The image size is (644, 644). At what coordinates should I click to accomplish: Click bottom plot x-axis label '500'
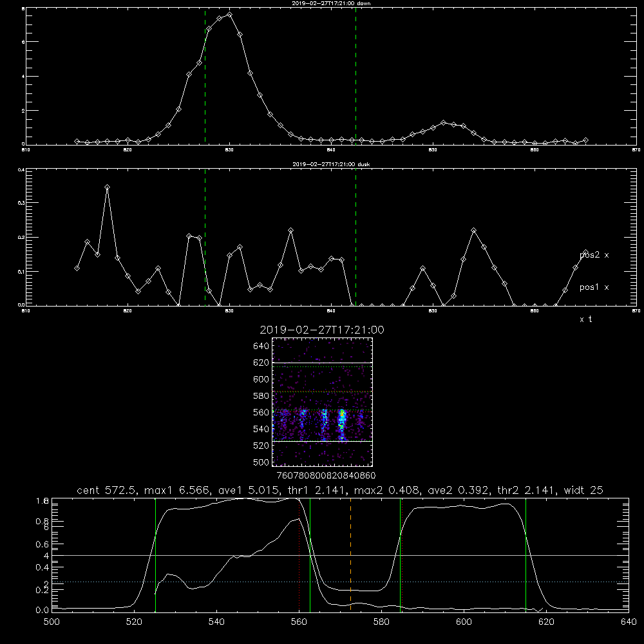[x=52, y=622]
